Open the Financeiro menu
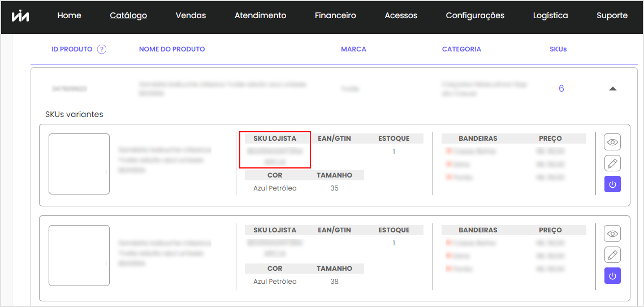The image size is (644, 307). click(335, 16)
